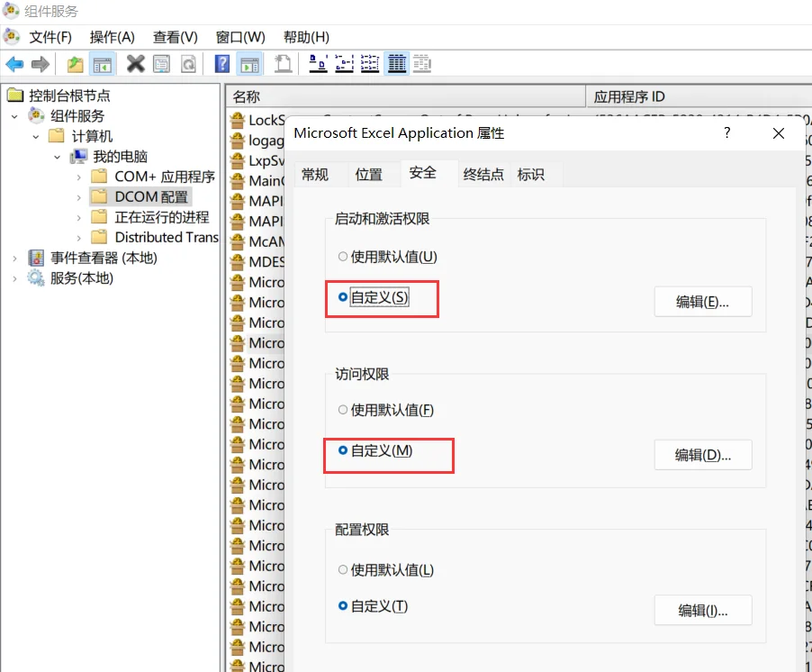Click 编辑(I)... for configuration permissions
The width and height of the screenshot is (812, 672).
point(703,611)
